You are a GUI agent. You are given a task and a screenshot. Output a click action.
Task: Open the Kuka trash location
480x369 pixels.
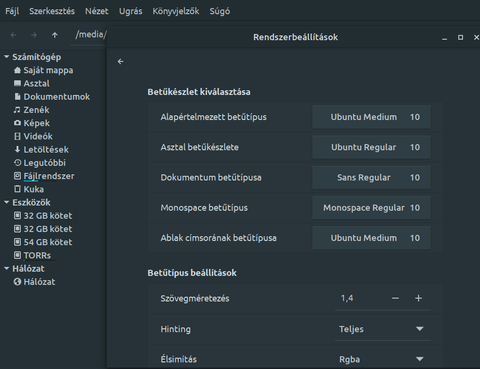29,189
